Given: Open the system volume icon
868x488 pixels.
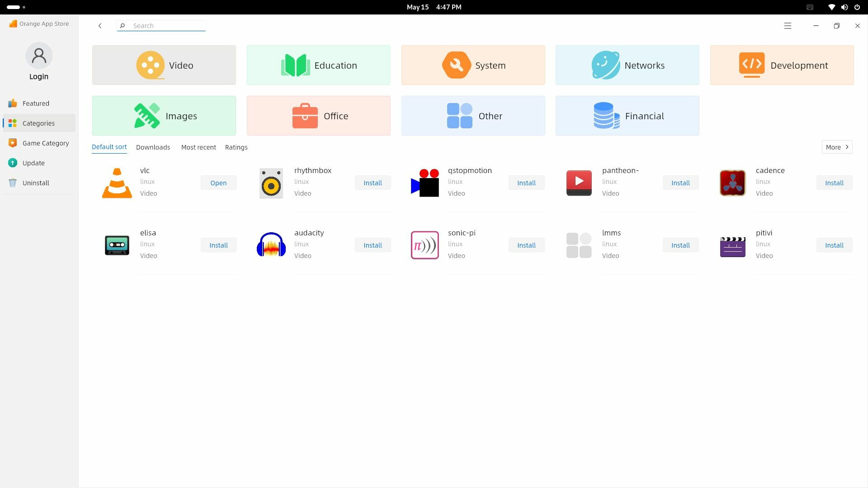Looking at the screenshot, I should (x=844, y=7).
